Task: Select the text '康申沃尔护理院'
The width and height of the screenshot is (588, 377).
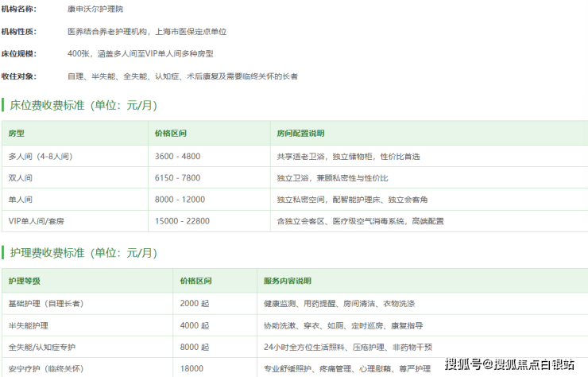Action: coord(95,9)
